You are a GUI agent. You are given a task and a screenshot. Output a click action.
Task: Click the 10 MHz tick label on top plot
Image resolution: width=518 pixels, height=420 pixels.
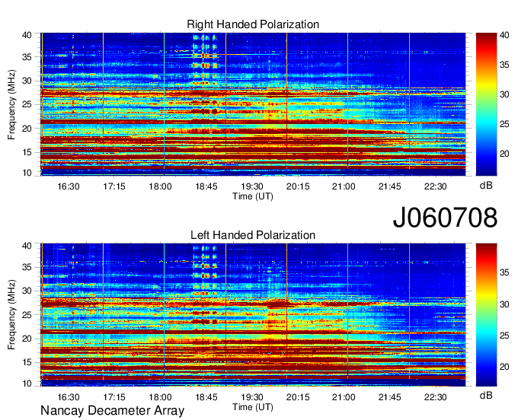[27, 173]
